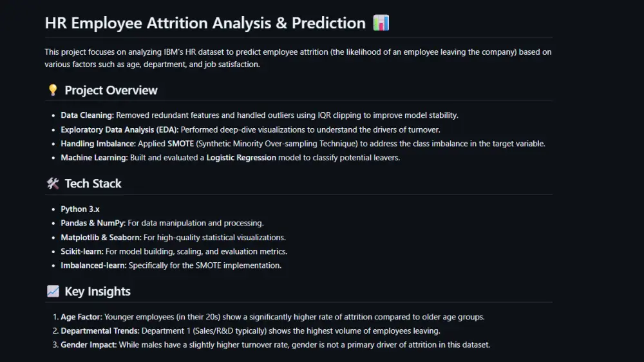The height and width of the screenshot is (362, 644).
Task: Click the Key Insights section heading
Action: [97, 291]
